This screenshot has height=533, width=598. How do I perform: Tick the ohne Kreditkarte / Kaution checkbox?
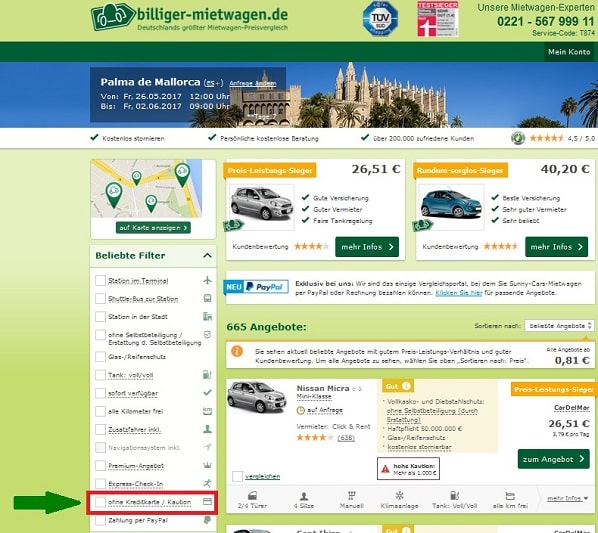tap(100, 502)
